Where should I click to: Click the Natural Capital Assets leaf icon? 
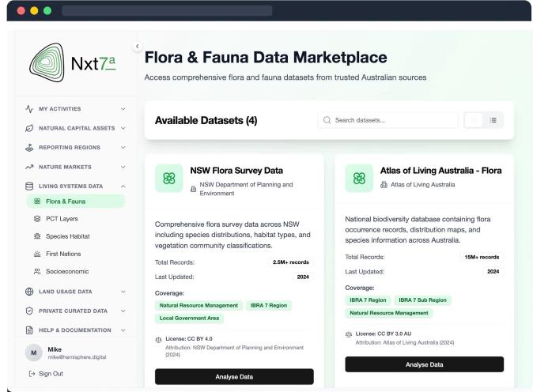29,128
